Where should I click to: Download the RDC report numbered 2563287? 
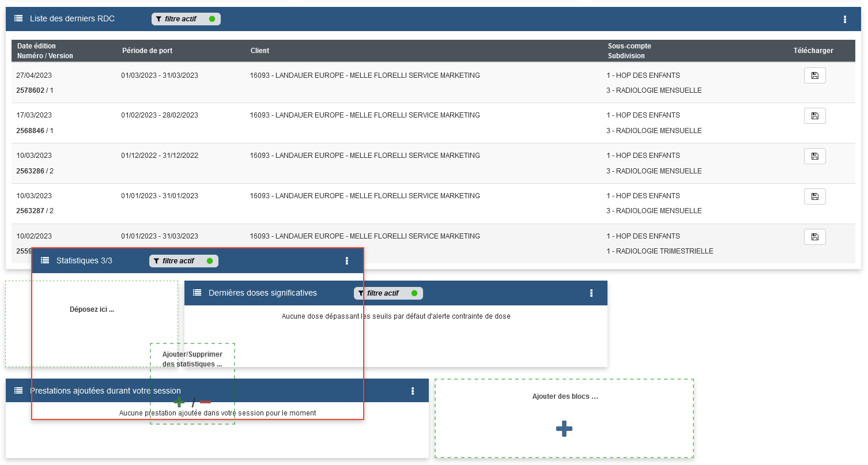click(x=814, y=196)
